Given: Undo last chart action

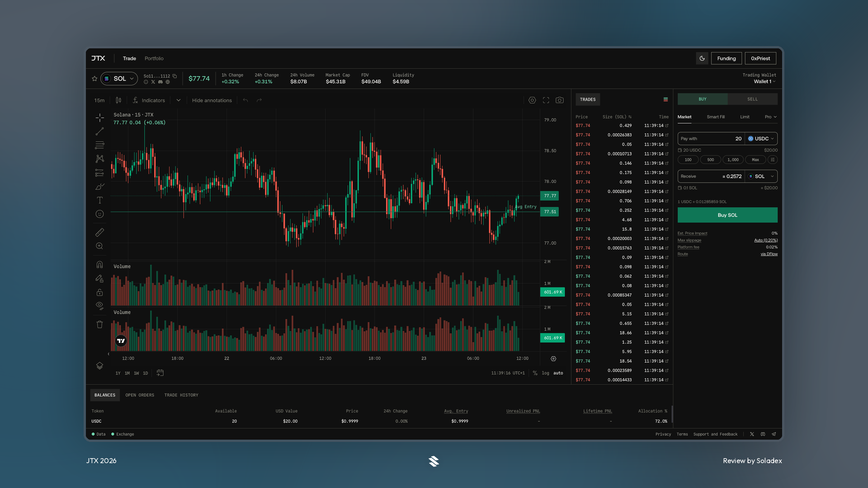Looking at the screenshot, I should pyautogui.click(x=245, y=100).
